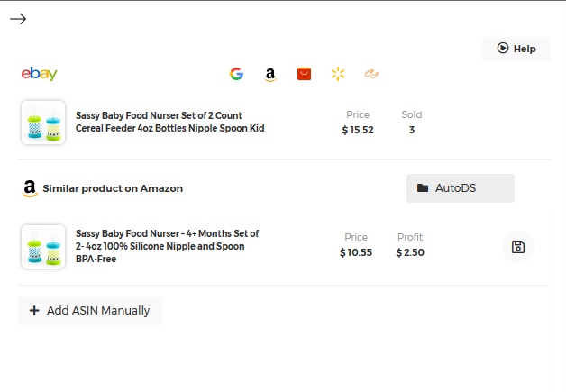This screenshot has height=392, width=566.
Task: Click the Alibaba orange icon
Action: coord(371,74)
